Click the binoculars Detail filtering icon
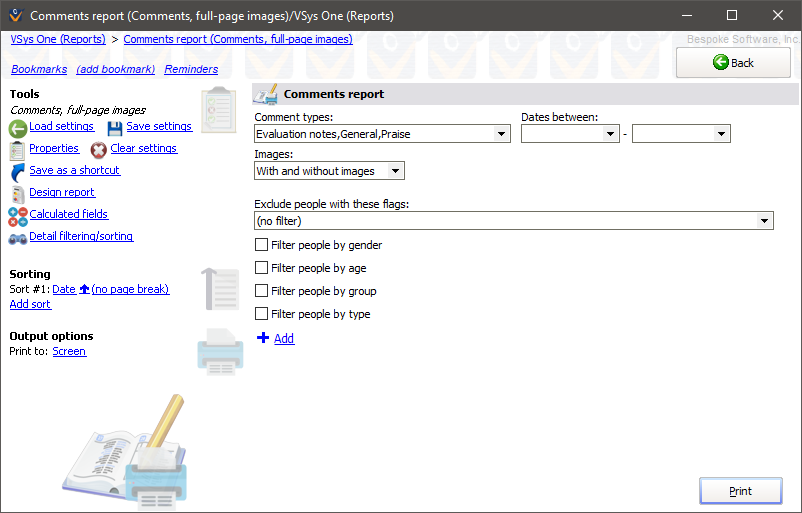Viewport: 802px width, 513px height. pyautogui.click(x=18, y=239)
